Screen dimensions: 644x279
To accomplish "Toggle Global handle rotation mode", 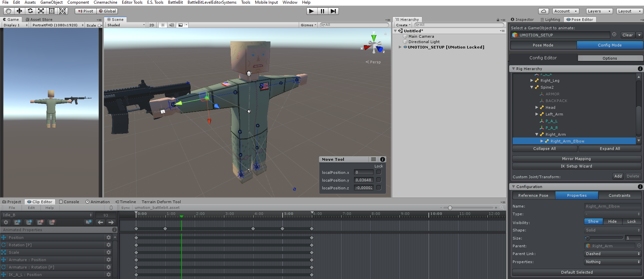I will [x=107, y=11].
